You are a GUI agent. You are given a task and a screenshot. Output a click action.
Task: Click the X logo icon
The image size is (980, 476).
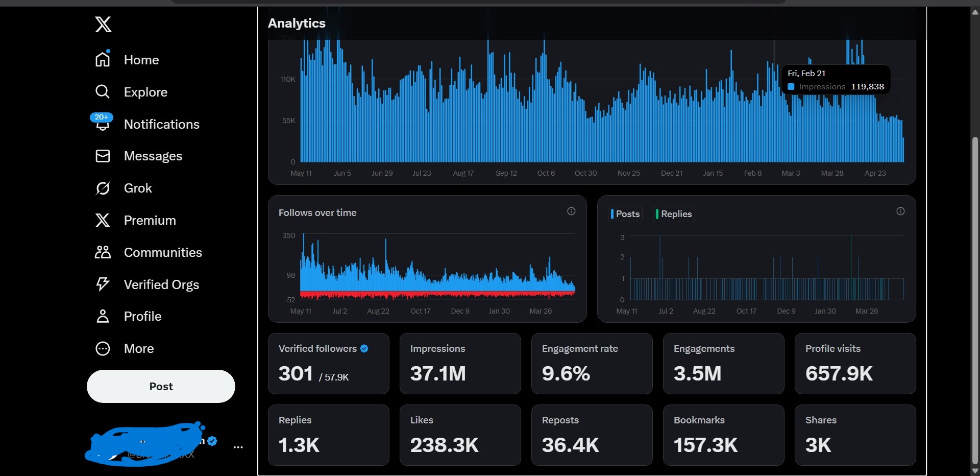pos(103,24)
